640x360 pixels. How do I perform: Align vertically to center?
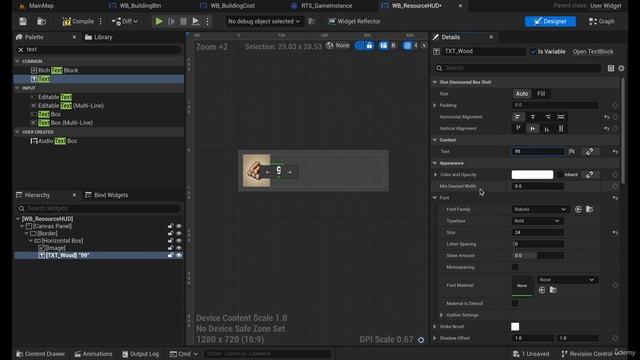[533, 129]
